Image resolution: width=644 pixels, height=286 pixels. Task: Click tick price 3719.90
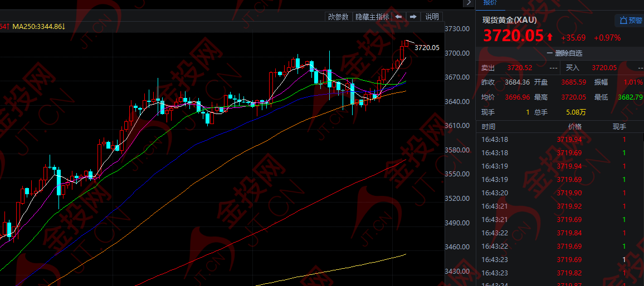(569, 193)
